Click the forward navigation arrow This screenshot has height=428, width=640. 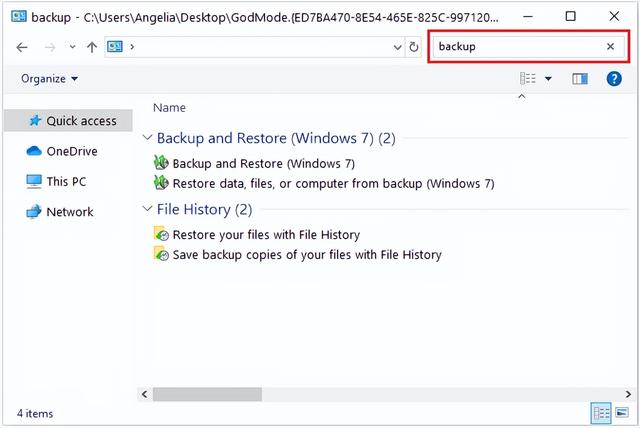tap(50, 47)
